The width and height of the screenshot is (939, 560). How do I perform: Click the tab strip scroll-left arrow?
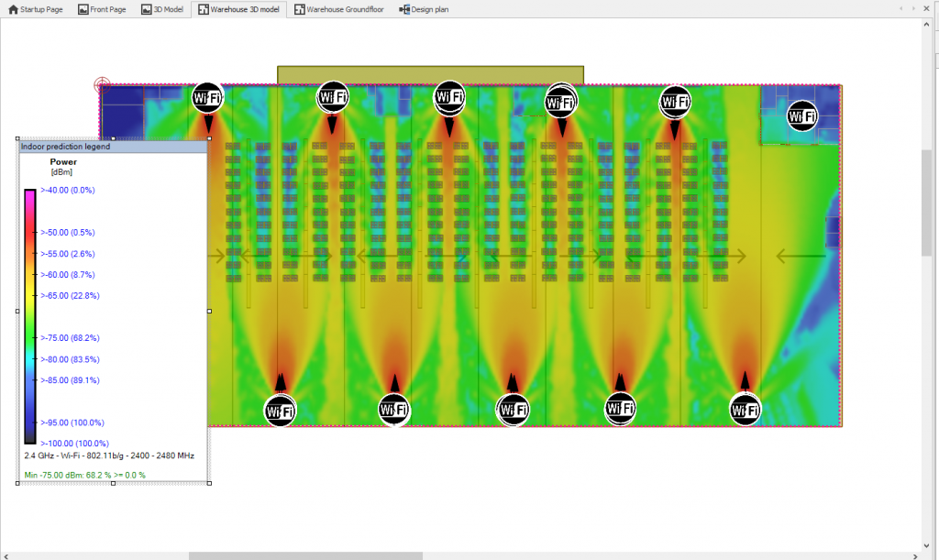click(900, 8)
